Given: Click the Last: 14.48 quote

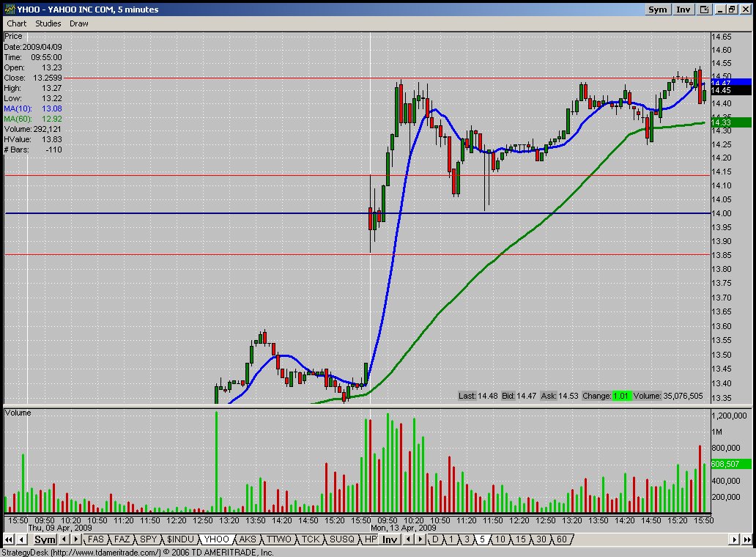Looking at the screenshot, I should click(478, 396).
